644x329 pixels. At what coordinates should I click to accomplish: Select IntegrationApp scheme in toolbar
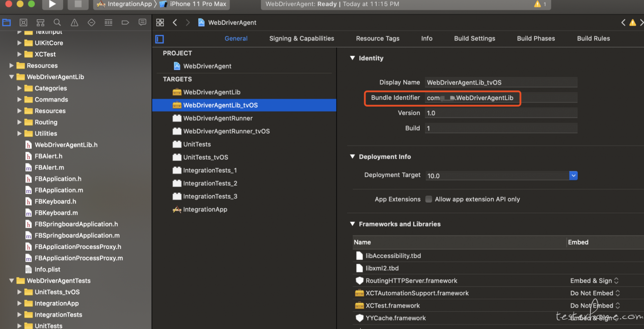(124, 4)
